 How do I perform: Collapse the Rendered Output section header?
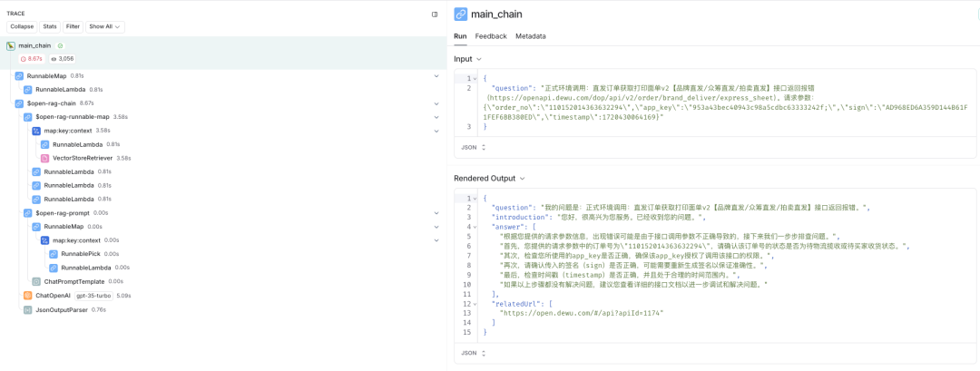tap(489, 179)
